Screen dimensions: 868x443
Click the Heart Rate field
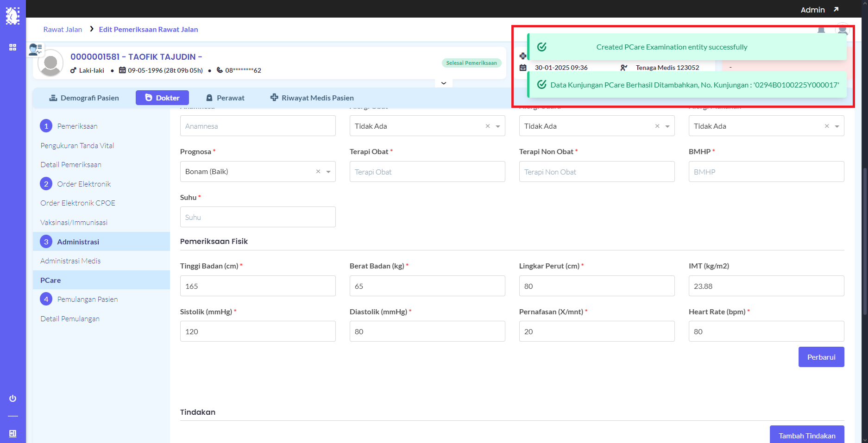click(766, 331)
